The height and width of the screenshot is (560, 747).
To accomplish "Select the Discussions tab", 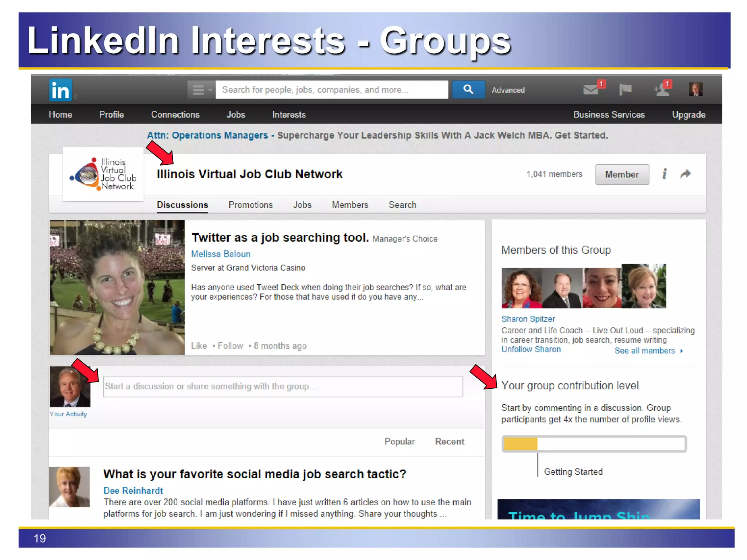I will coord(182,205).
